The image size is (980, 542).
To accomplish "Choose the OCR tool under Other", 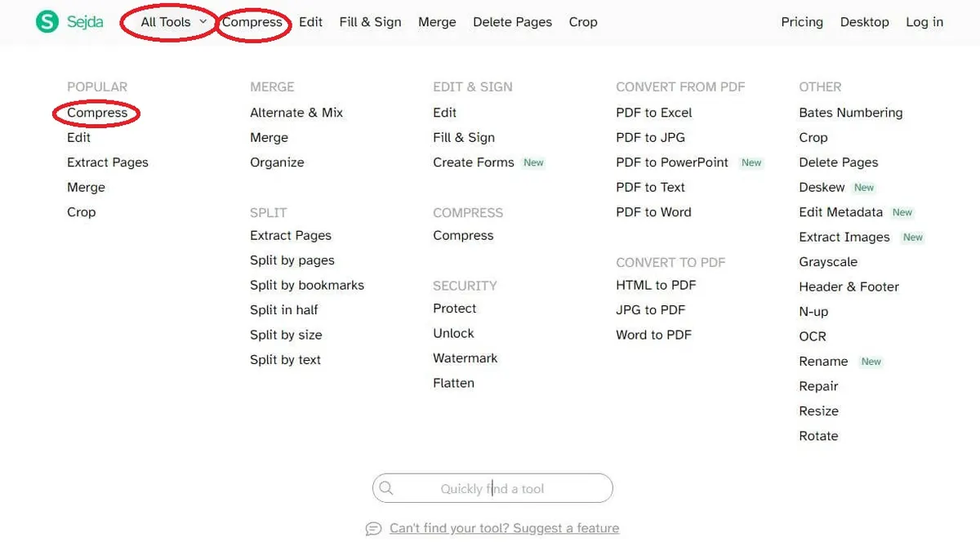I will point(813,336).
